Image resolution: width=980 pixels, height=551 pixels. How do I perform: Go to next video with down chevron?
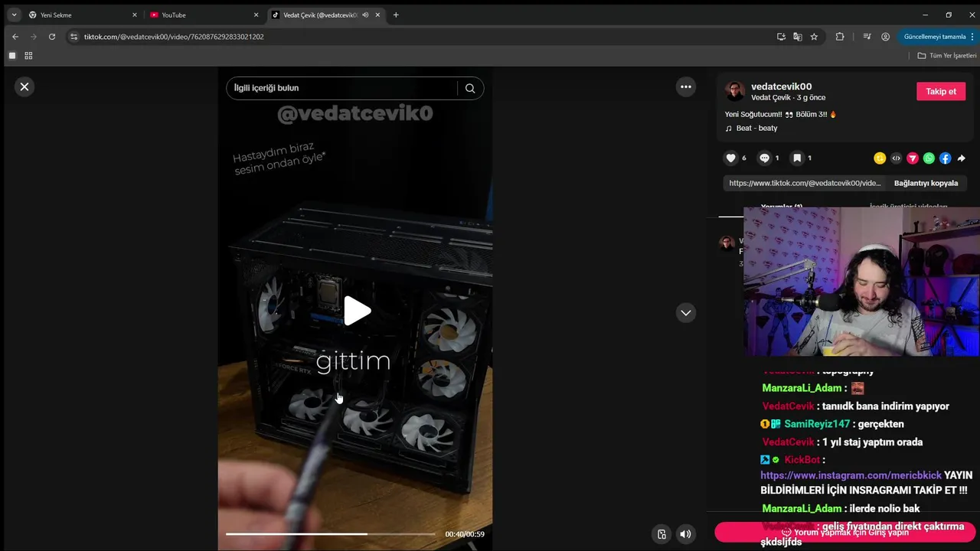686,312
